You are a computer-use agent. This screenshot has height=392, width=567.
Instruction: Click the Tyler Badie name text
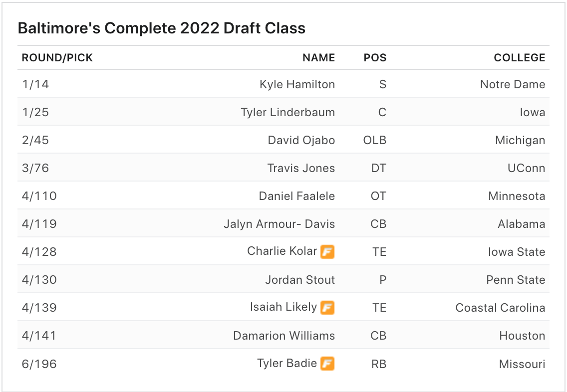pyautogui.click(x=286, y=363)
